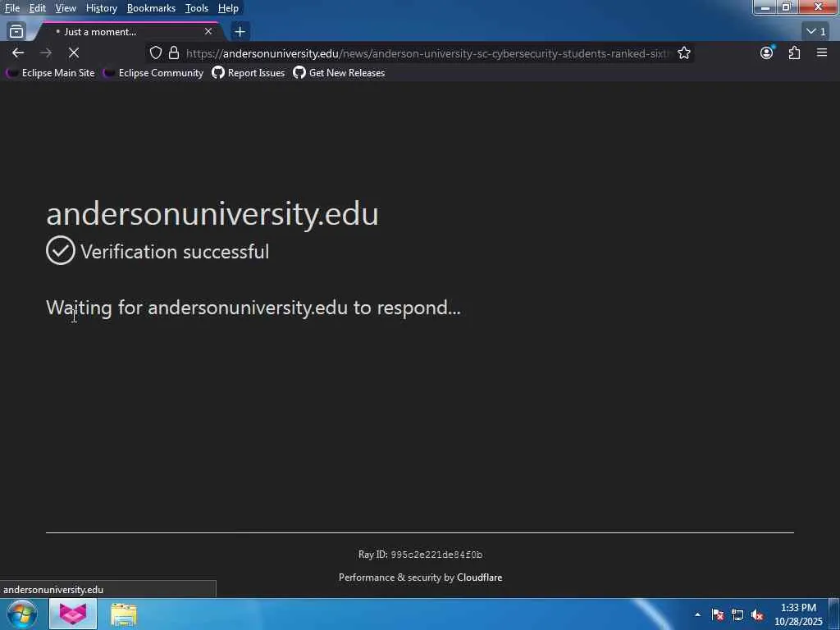The width and height of the screenshot is (840, 630).
Task: Open the Help menu
Action: [x=228, y=8]
